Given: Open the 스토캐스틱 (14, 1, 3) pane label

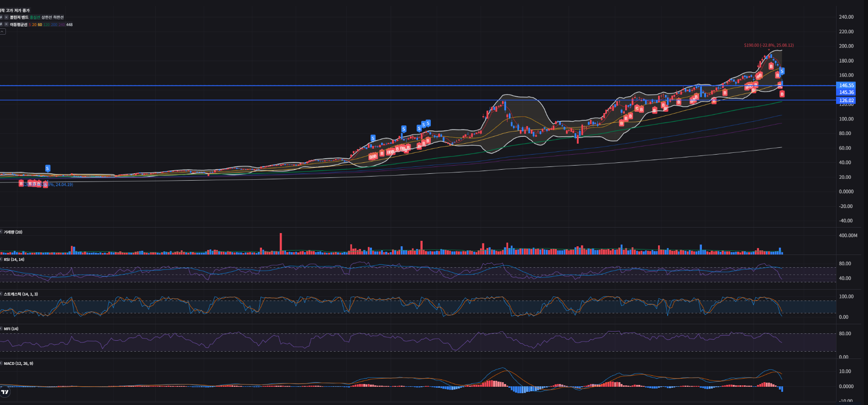Looking at the screenshot, I should click(x=21, y=294).
